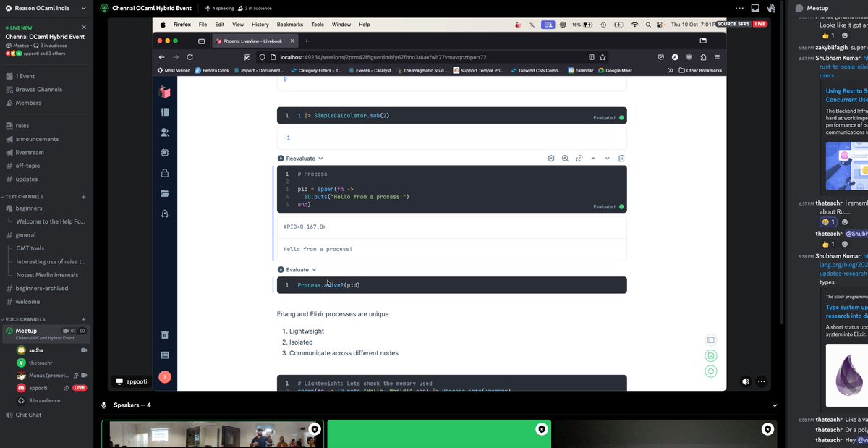Open more options in Discord stage header

tap(739, 8)
